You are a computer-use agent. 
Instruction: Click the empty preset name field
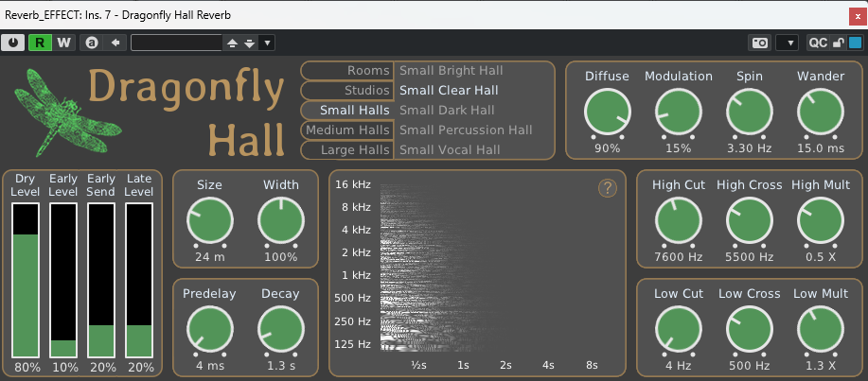[x=176, y=42]
